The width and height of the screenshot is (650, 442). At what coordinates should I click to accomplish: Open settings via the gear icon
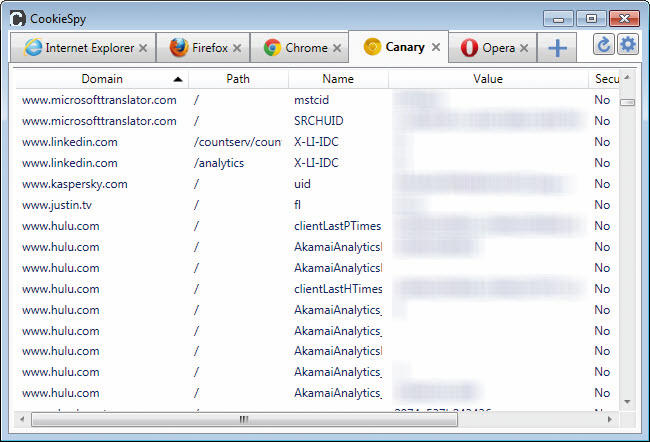click(627, 44)
